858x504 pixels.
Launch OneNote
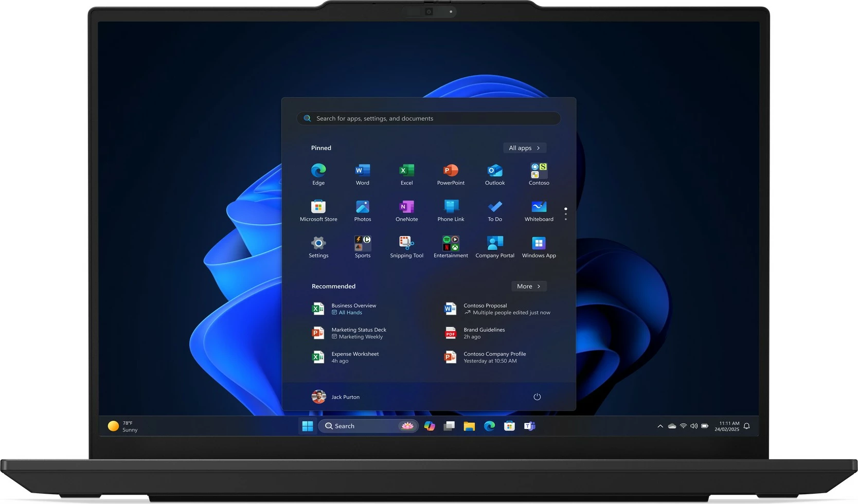406,210
